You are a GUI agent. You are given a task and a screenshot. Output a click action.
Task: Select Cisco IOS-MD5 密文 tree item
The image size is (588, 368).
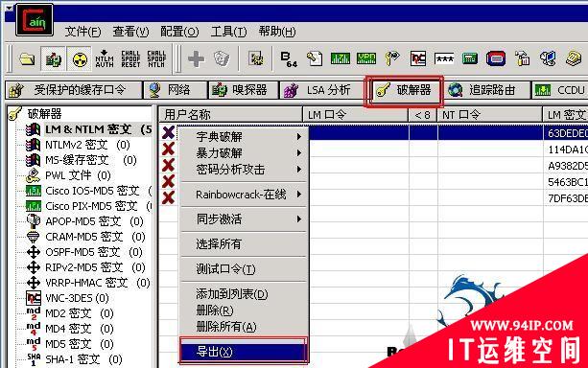[98, 191]
